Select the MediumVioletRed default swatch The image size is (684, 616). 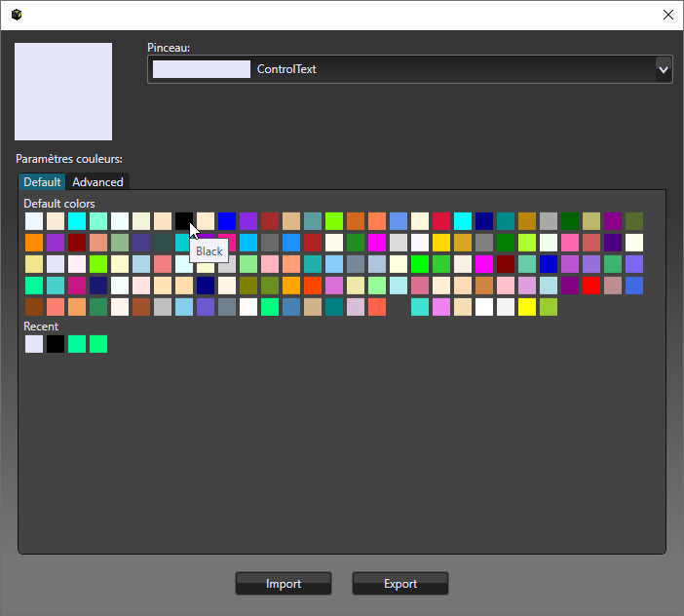click(x=77, y=286)
